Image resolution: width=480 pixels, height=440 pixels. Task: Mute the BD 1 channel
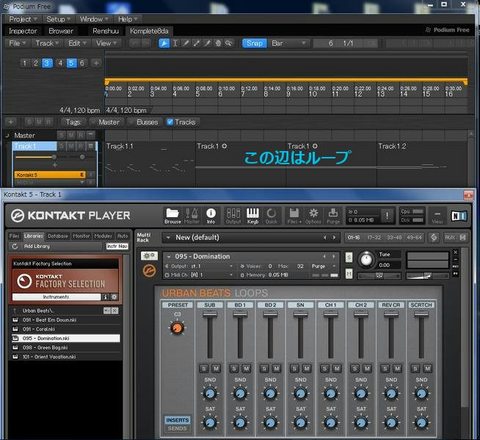click(x=246, y=368)
